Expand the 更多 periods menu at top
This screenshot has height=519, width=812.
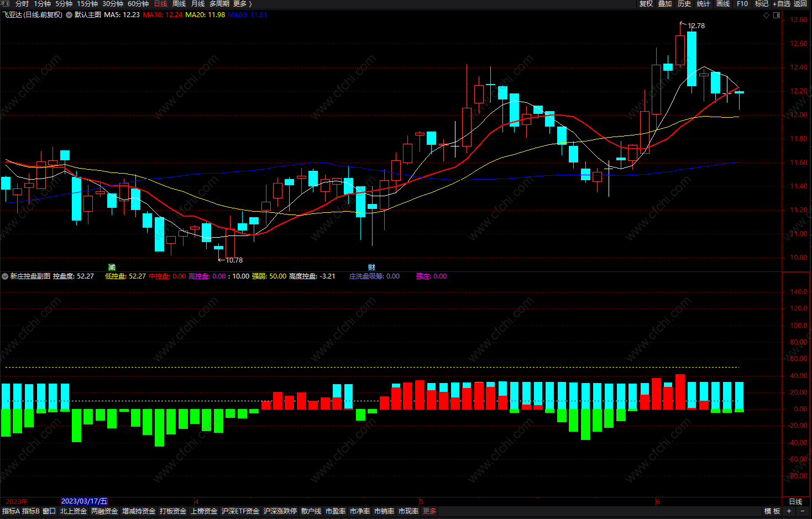(x=242, y=4)
